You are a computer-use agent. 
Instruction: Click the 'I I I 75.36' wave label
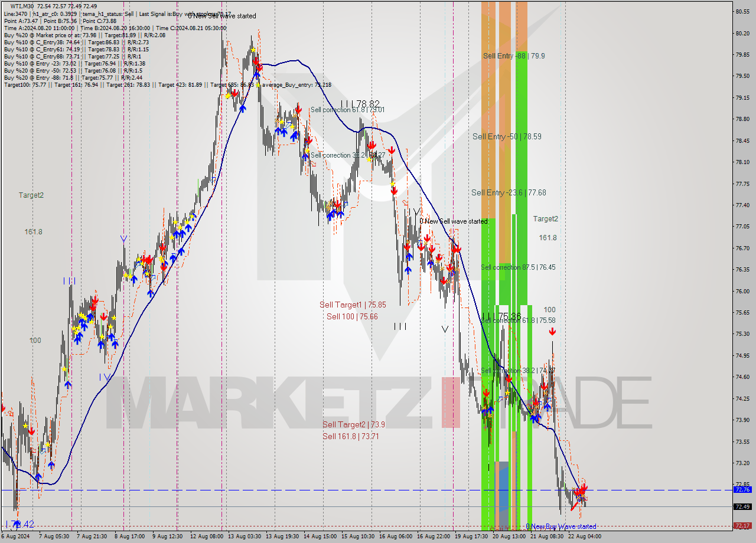click(x=501, y=316)
